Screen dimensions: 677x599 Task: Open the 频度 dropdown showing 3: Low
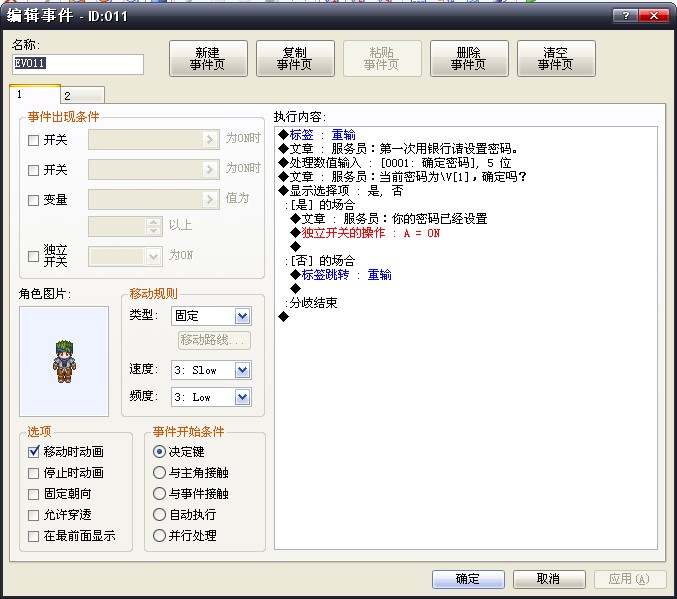(243, 397)
